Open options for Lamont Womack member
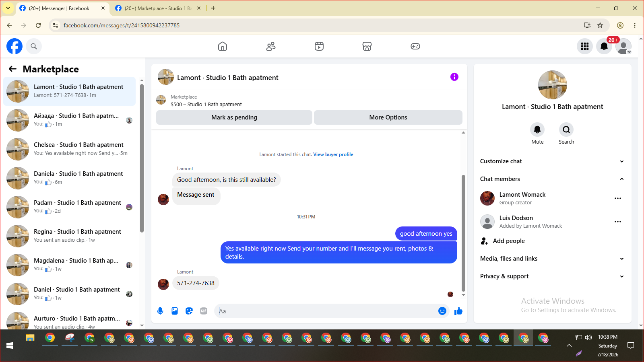644x362 pixels. 618,198
